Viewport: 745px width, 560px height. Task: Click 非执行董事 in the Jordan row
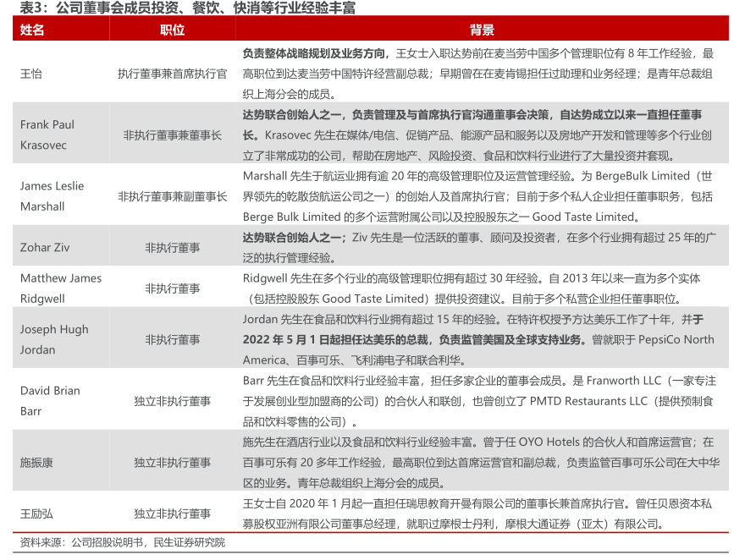(x=172, y=339)
